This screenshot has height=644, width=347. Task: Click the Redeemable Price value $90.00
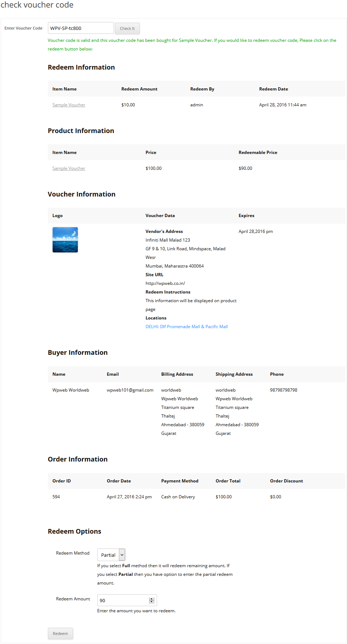coord(245,168)
